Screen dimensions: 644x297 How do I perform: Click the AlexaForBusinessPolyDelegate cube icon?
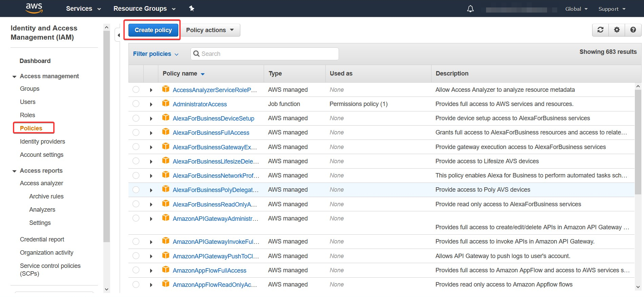166,189
